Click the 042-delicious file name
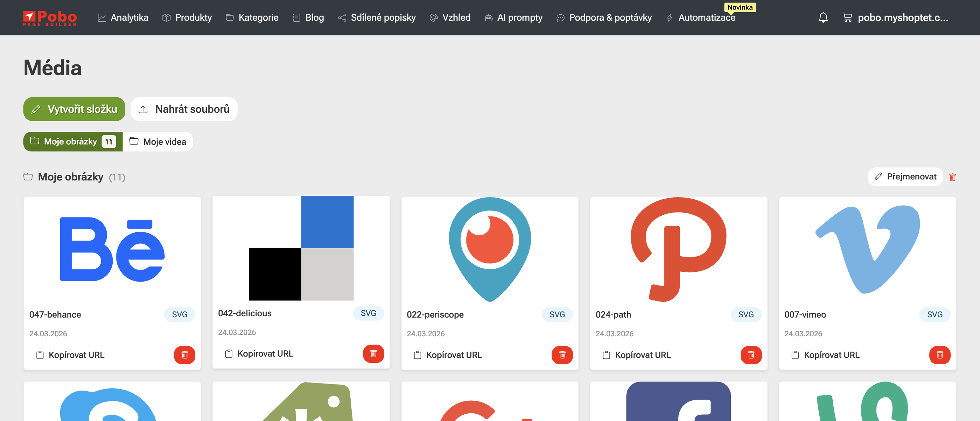The height and width of the screenshot is (421, 980). pos(245,313)
